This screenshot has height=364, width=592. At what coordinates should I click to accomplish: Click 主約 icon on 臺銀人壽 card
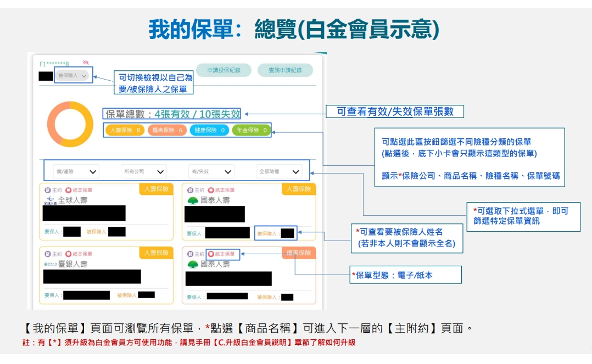click(x=48, y=254)
